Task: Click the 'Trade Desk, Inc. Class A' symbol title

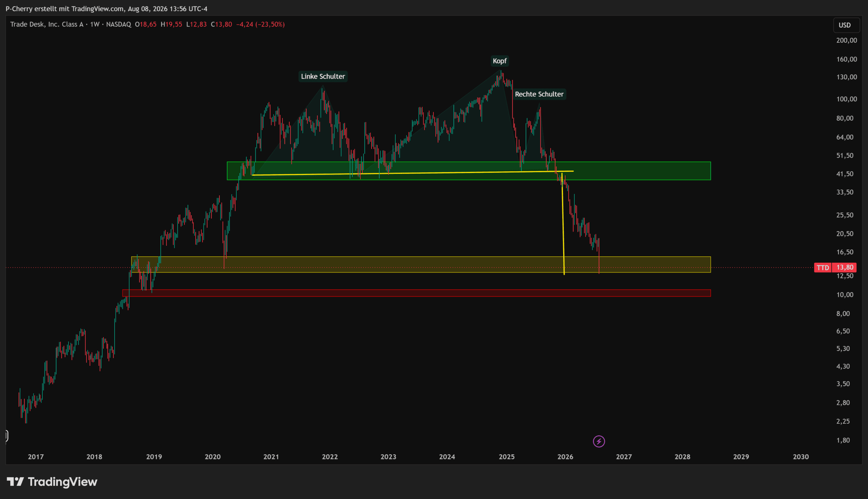Action: 46,24
